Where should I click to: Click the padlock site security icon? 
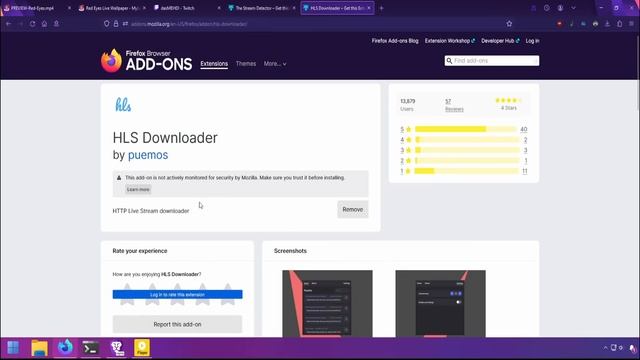(116, 24)
